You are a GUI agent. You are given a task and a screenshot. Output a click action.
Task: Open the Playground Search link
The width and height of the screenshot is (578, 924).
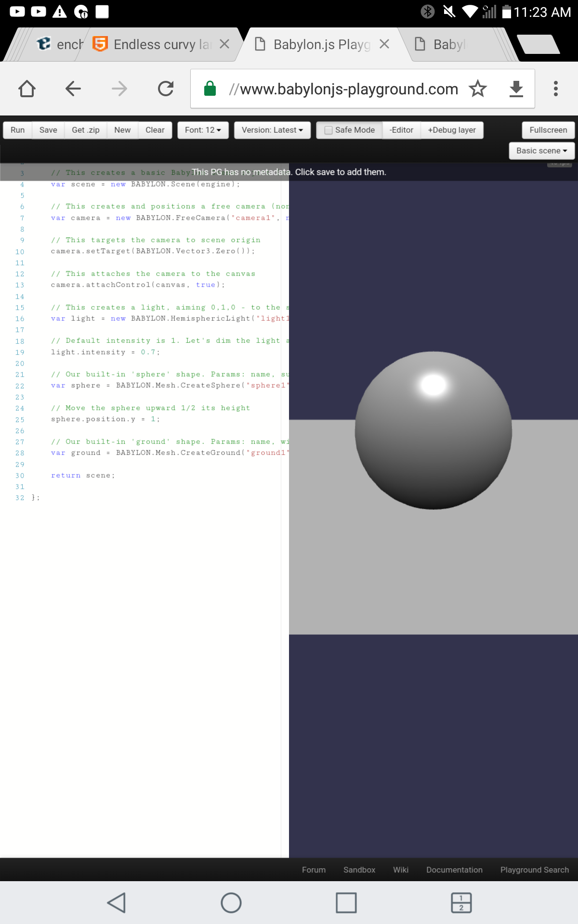pos(535,870)
